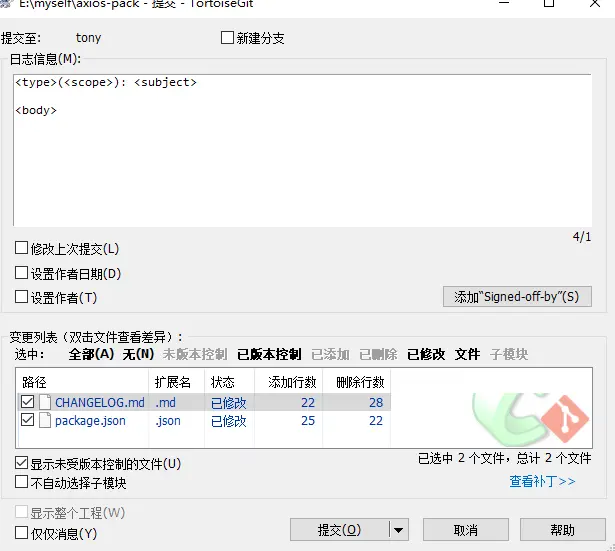Click the 帮助 help button
The width and height of the screenshot is (615, 551).
(x=562, y=530)
